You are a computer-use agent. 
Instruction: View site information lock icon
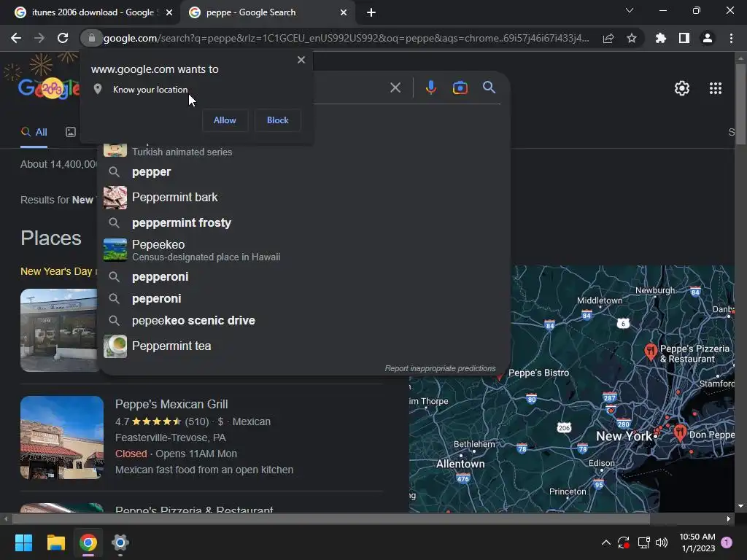point(91,38)
